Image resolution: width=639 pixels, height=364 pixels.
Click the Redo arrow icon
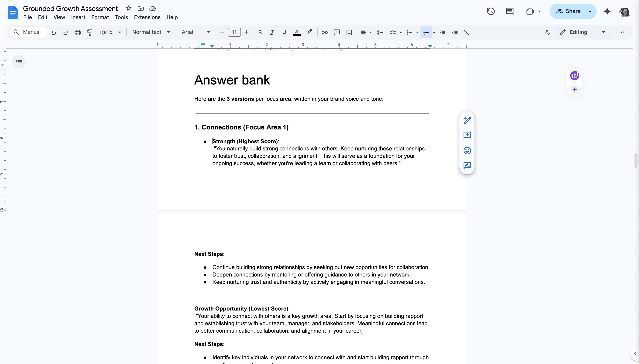coord(65,33)
